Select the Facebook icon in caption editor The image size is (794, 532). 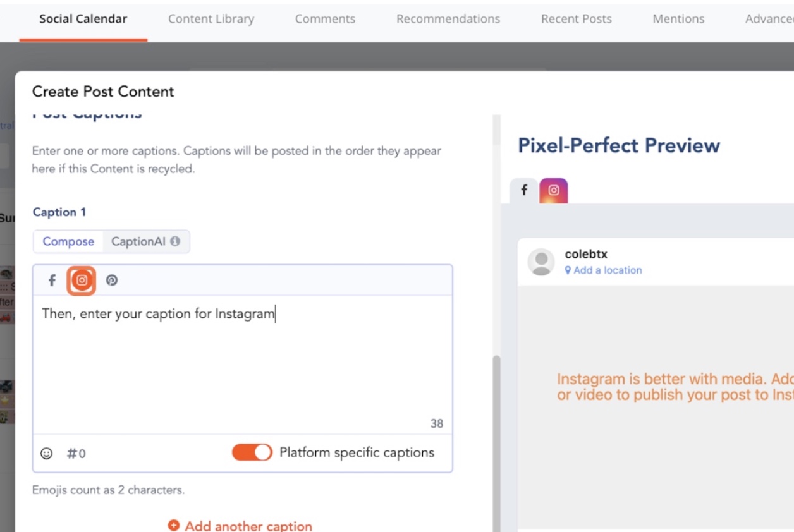(x=52, y=281)
